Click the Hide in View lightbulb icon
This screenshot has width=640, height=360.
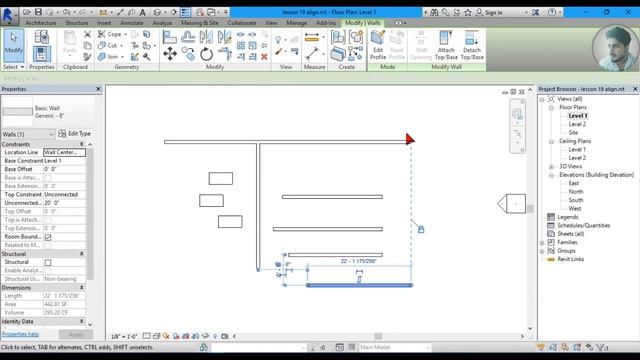click(278, 40)
